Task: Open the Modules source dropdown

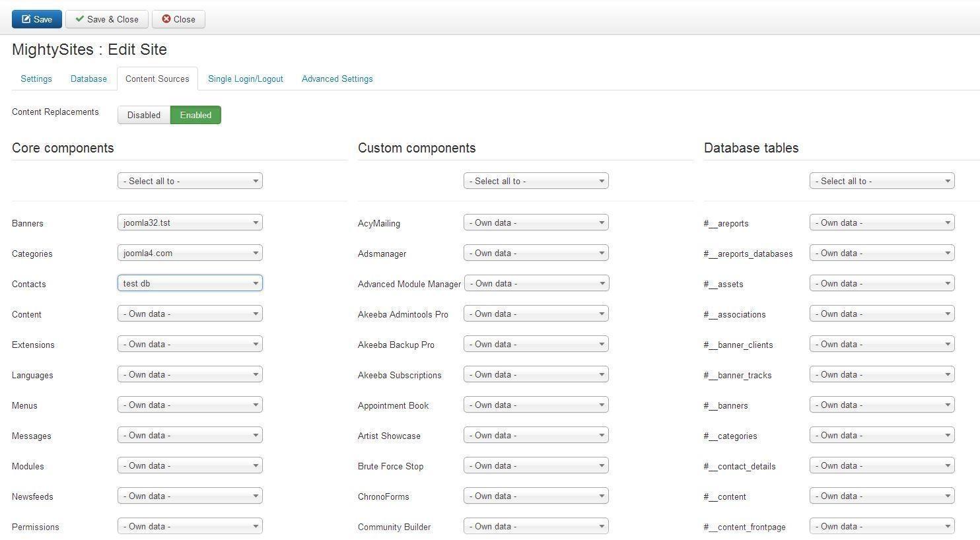Action: pos(190,465)
